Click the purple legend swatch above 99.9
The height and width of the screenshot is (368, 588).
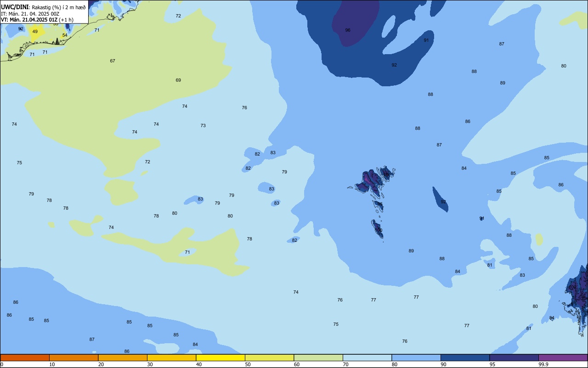(563, 357)
